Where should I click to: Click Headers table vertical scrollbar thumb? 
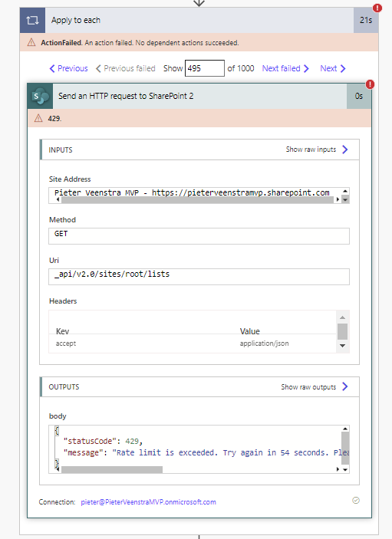(342, 331)
